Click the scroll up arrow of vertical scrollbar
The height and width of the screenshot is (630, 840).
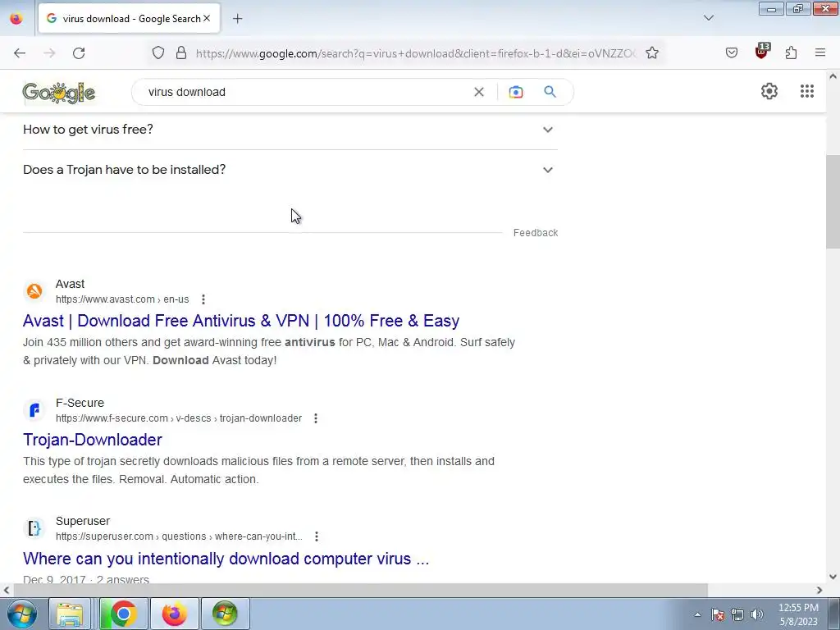click(833, 76)
